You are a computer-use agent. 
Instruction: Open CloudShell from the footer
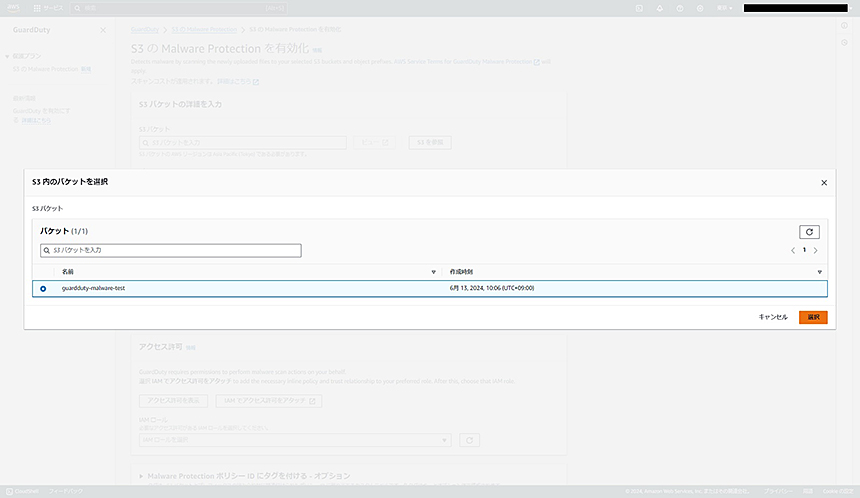[x=22, y=491]
